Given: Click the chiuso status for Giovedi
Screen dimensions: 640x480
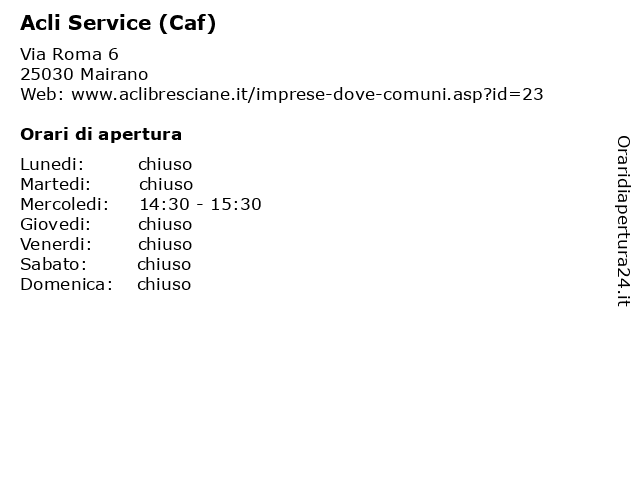Looking at the screenshot, I should click(165, 224).
